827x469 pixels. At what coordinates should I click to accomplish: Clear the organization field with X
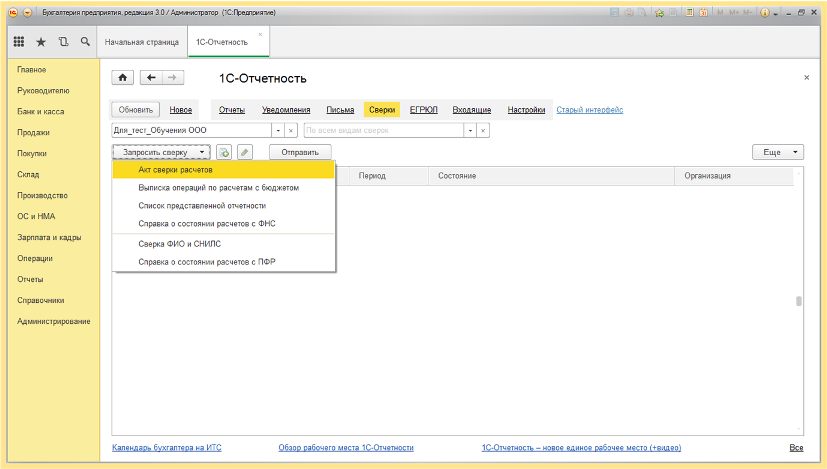point(290,130)
